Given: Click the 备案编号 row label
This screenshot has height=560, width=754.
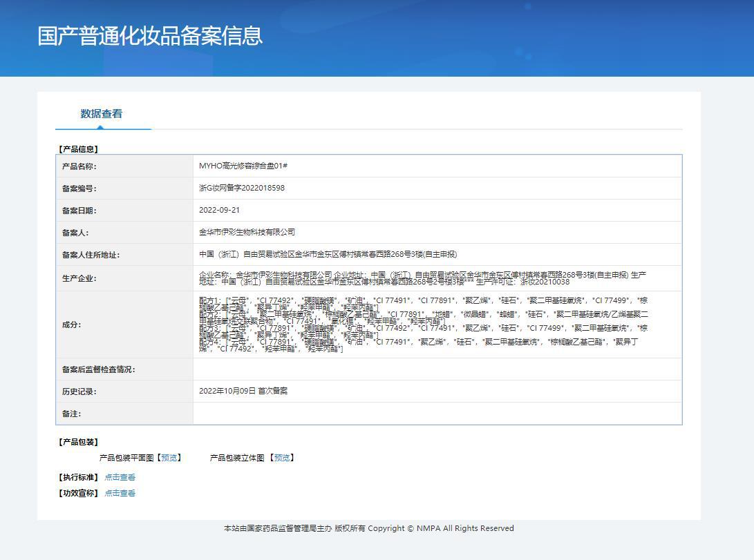Looking at the screenshot, I should [x=79, y=189].
